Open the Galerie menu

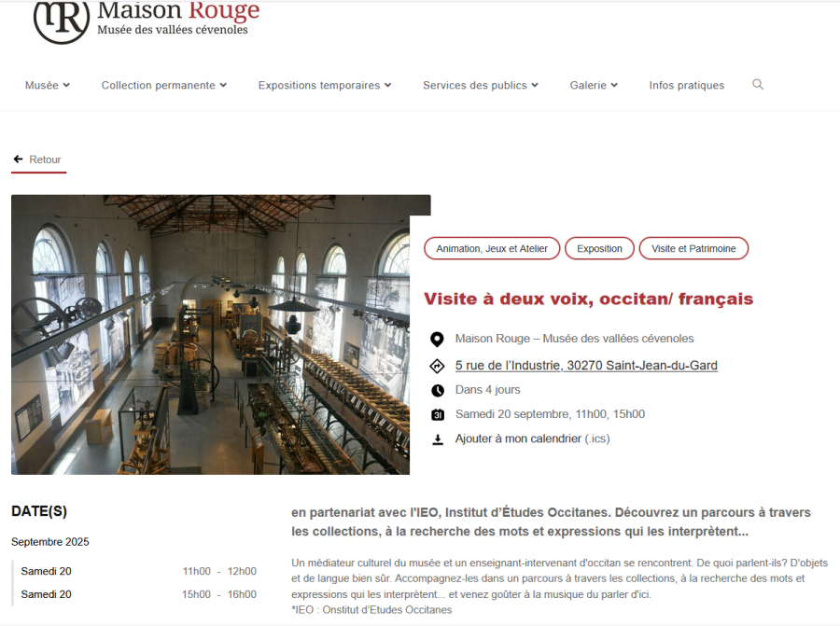coord(594,85)
